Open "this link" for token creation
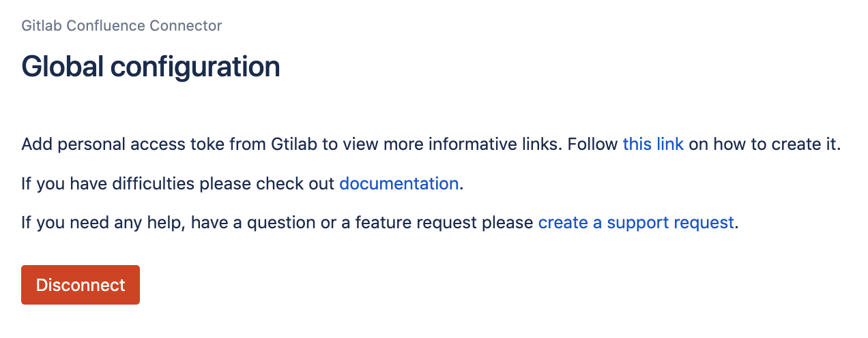Screen dimensions: 868x338 [653, 144]
